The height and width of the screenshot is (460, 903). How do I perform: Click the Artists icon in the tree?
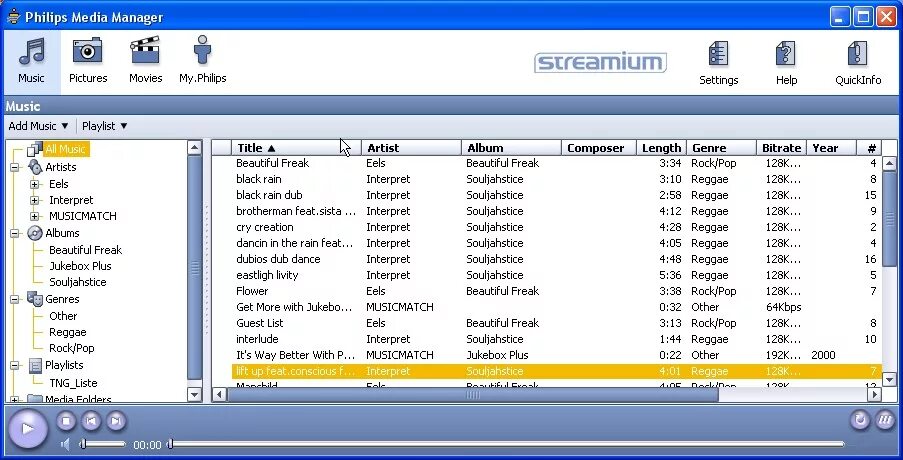click(x=35, y=167)
